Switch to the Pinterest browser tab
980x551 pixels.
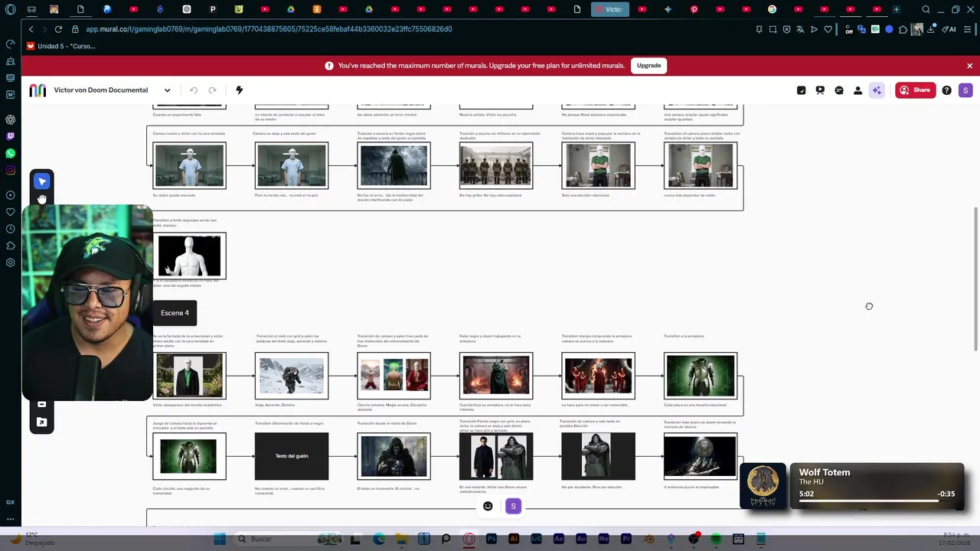pyautogui.click(x=694, y=9)
